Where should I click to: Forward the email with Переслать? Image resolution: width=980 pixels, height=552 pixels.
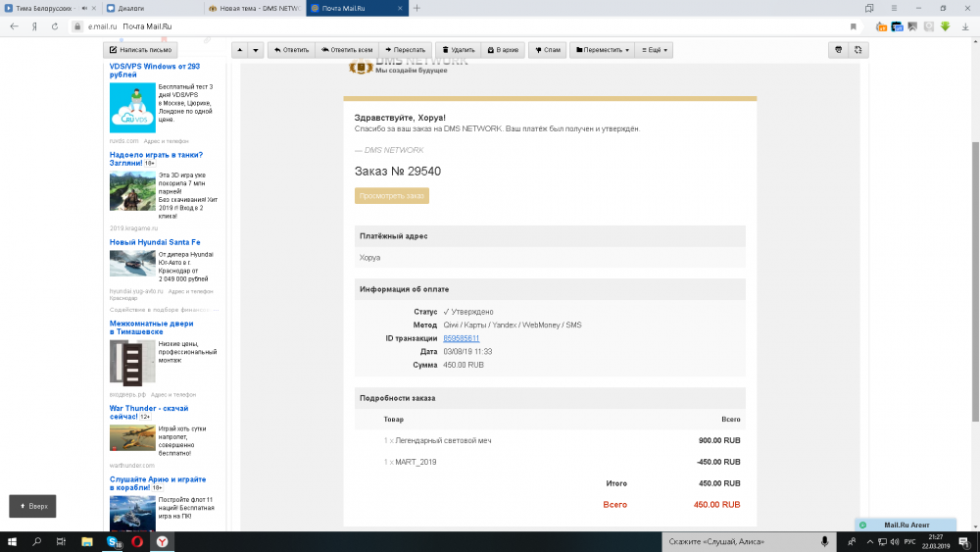tap(405, 49)
